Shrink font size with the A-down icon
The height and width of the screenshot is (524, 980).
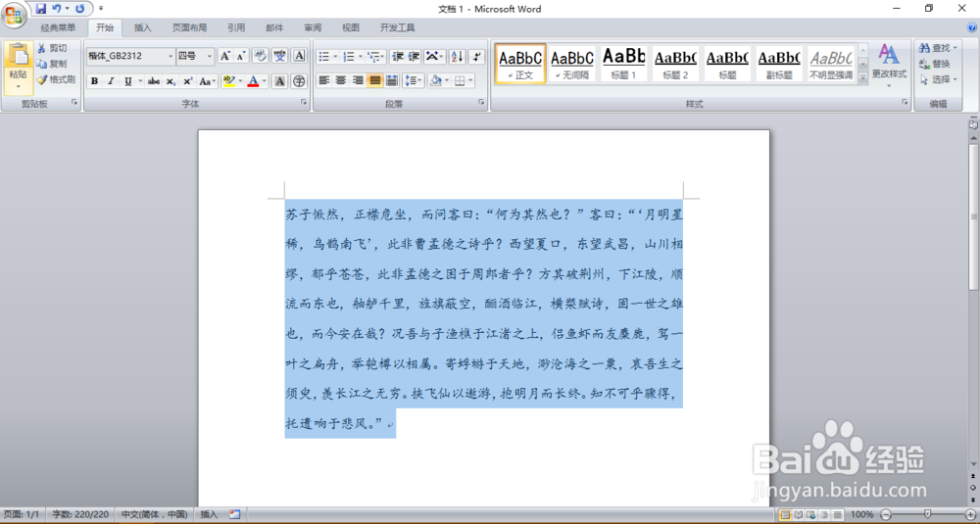pyautogui.click(x=241, y=56)
